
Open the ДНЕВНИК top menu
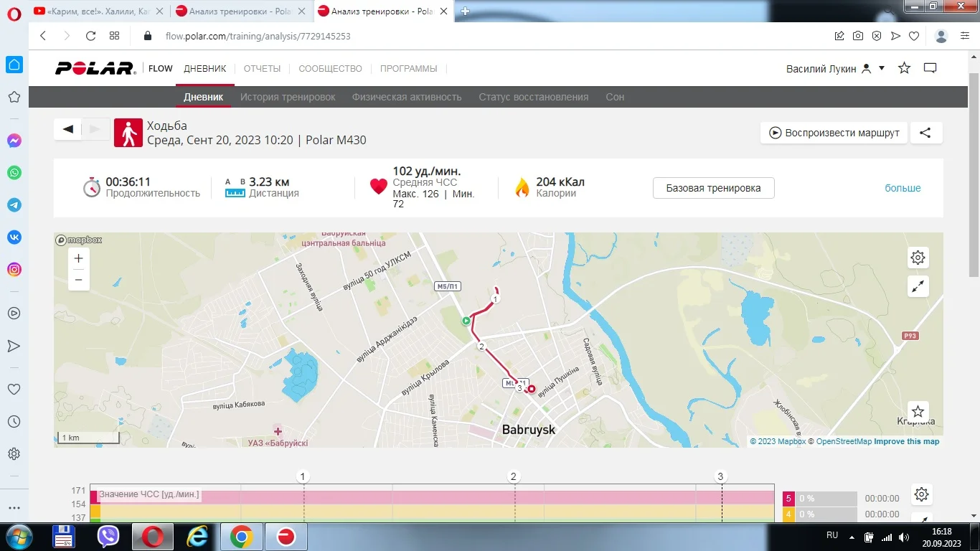pos(205,68)
